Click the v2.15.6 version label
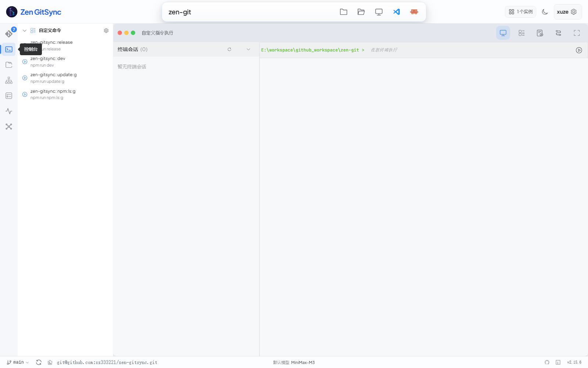Screen dimensions: 588x368 (574, 362)
